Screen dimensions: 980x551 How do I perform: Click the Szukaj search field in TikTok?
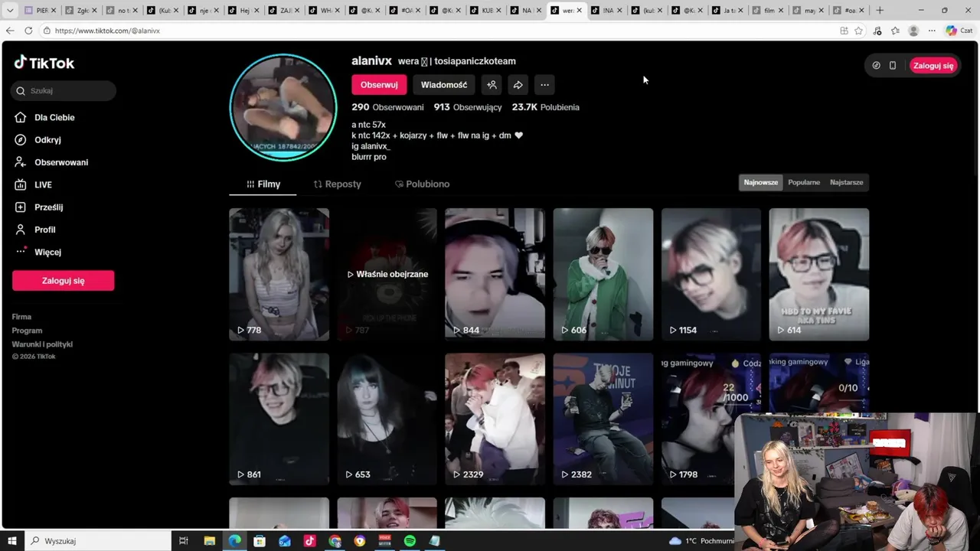[64, 90]
